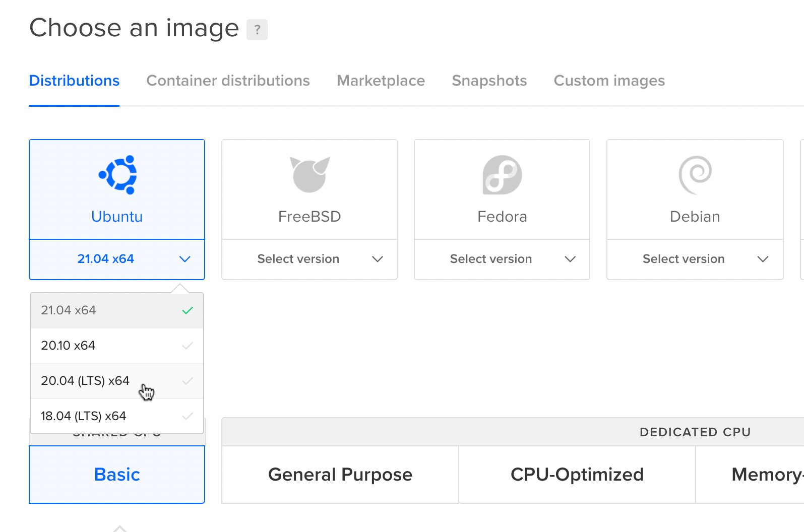Viewport: 804px width, 532px height.
Task: Choose 20.10 x64 from the version list
Action: click(x=117, y=346)
